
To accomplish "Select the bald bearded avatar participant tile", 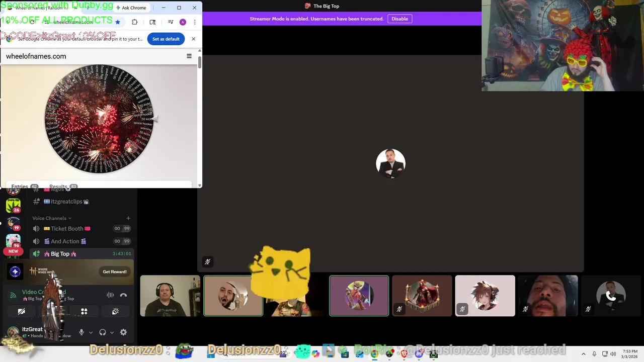I will coord(233,296).
